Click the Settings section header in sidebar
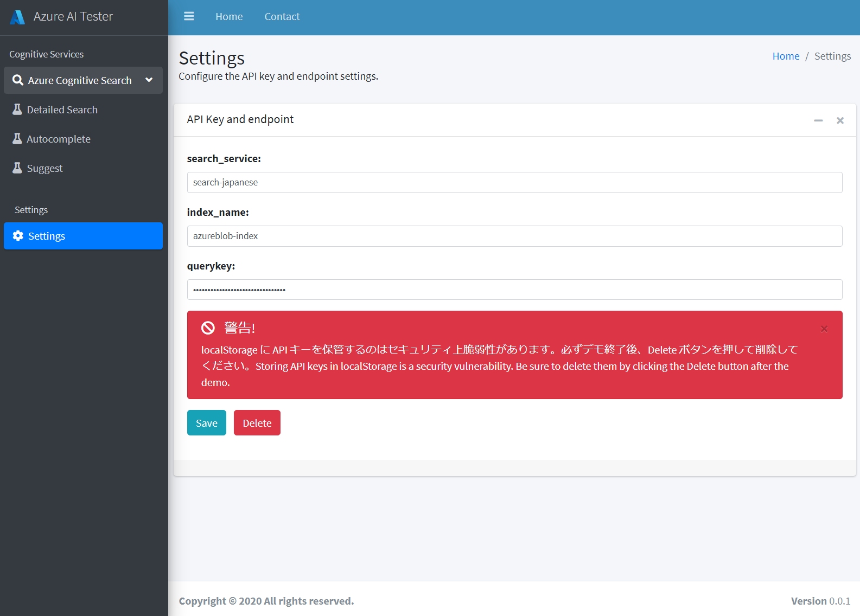The image size is (860, 616). point(31,210)
